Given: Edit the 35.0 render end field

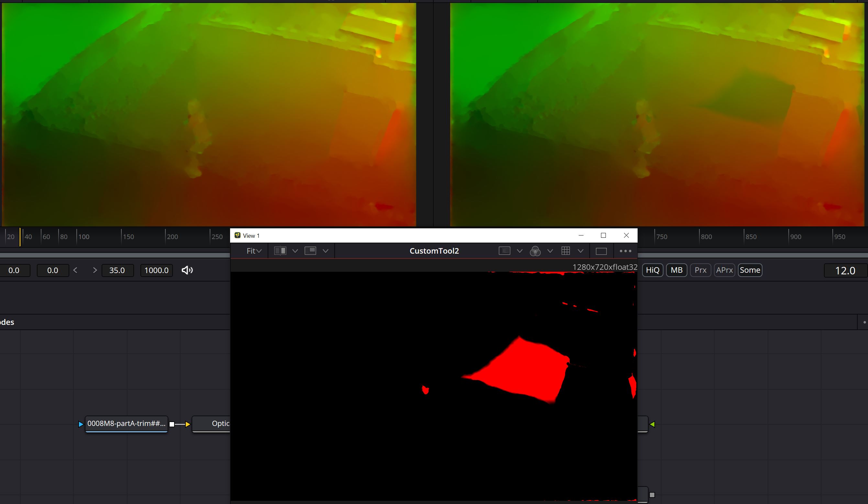Looking at the screenshot, I should click(x=117, y=270).
